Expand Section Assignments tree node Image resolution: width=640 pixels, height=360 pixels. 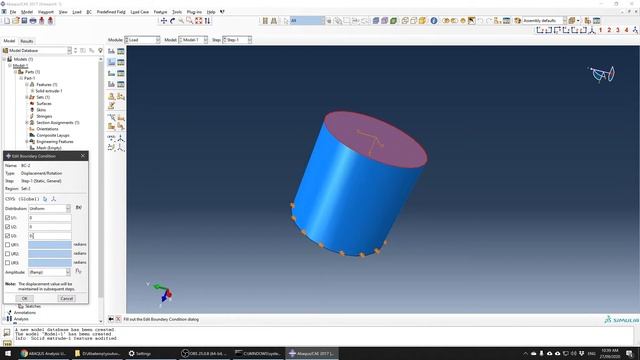(x=27, y=122)
